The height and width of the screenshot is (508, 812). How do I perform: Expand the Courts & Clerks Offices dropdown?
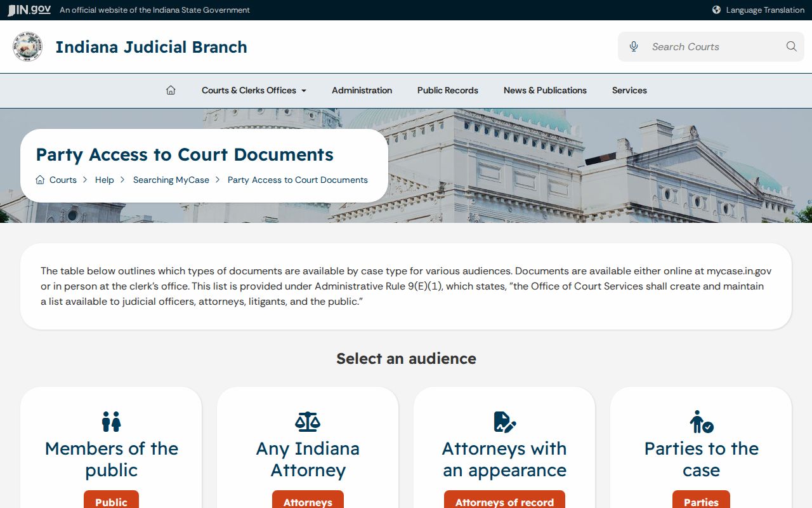(x=254, y=90)
